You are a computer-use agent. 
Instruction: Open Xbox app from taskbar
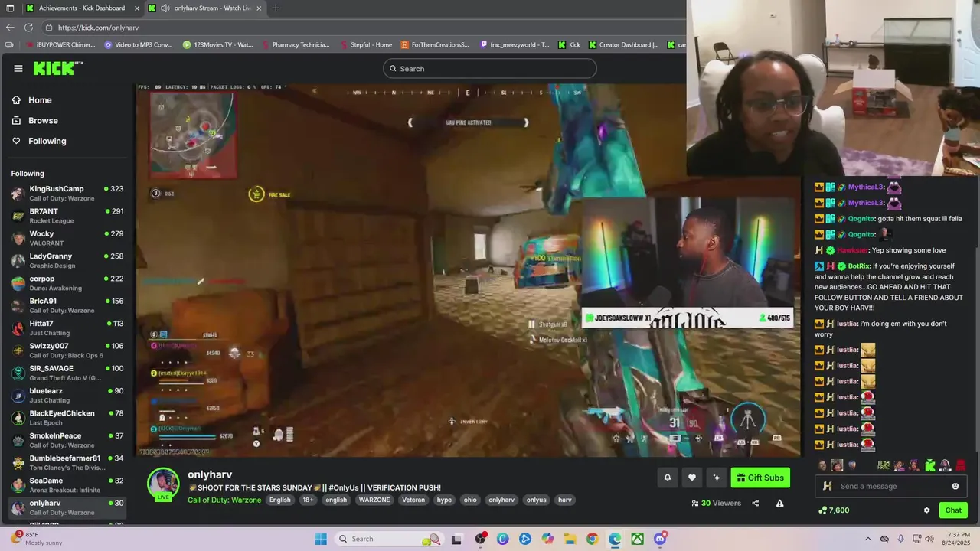pyautogui.click(x=637, y=539)
